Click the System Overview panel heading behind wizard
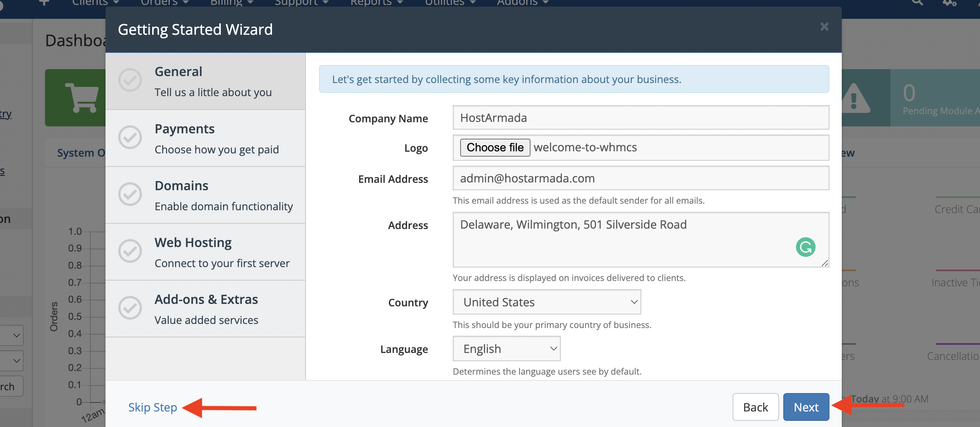Viewport: 980px width, 427px height. pos(81,153)
